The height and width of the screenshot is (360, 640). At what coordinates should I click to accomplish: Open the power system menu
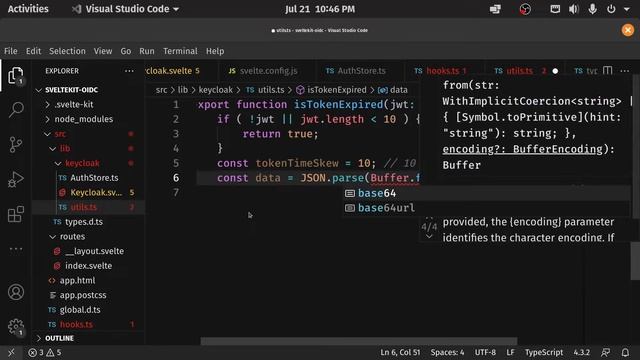(x=611, y=9)
